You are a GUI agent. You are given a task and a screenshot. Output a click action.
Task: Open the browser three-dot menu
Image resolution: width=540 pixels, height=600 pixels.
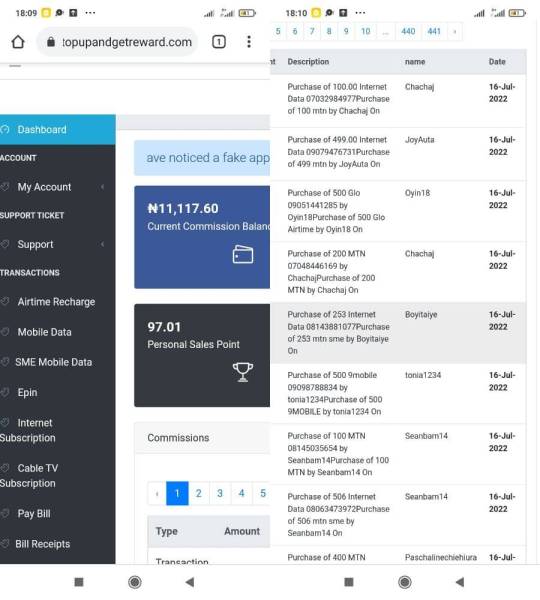[x=249, y=42]
